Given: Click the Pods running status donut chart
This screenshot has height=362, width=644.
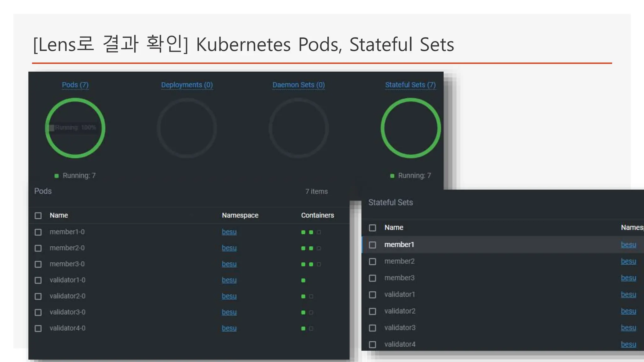Looking at the screenshot, I should [x=75, y=128].
